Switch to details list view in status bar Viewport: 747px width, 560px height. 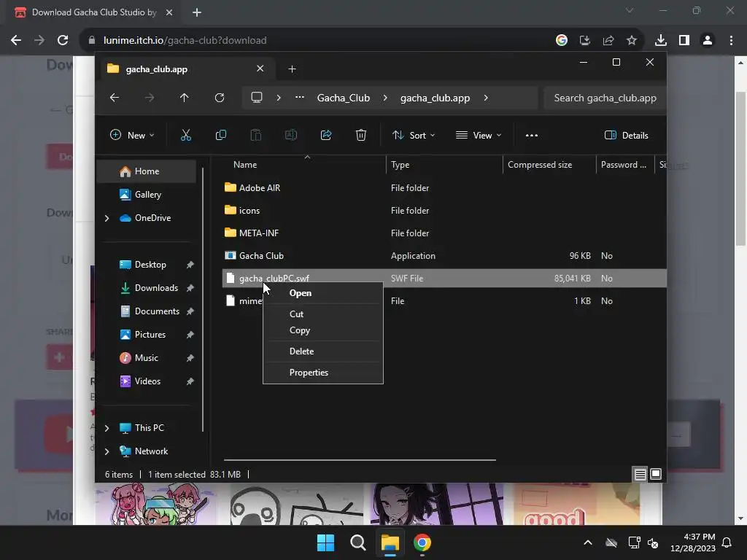(x=640, y=474)
